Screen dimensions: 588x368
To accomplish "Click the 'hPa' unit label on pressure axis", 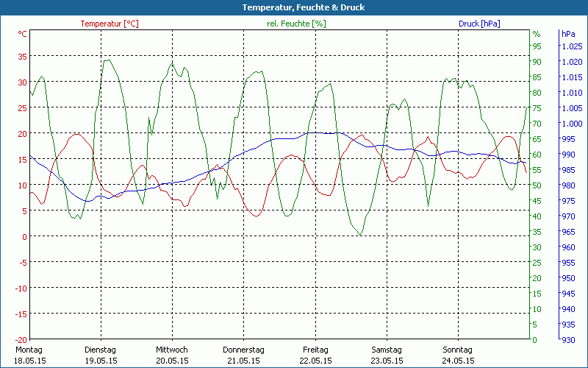I will 568,34.
